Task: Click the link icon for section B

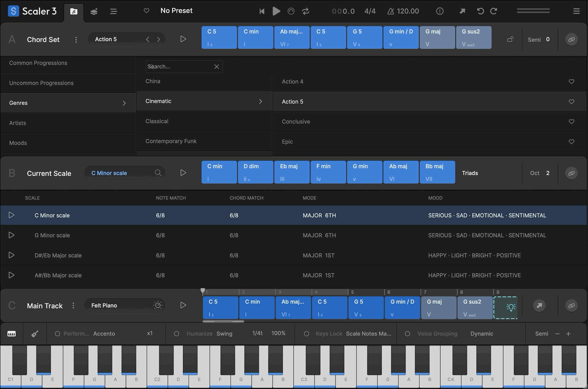Action: [572, 173]
